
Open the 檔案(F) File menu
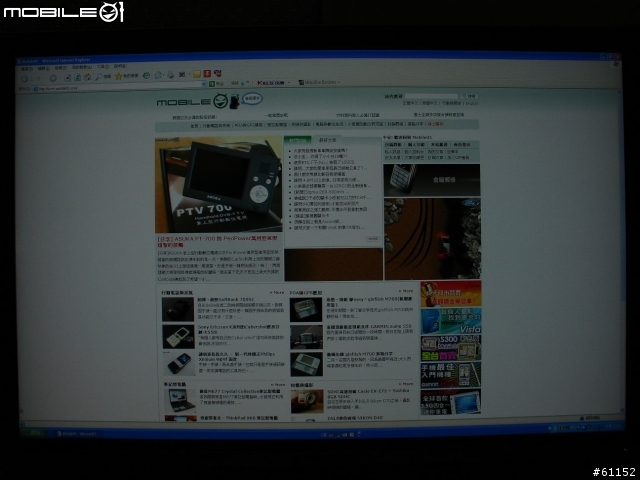pyautogui.click(x=28, y=69)
